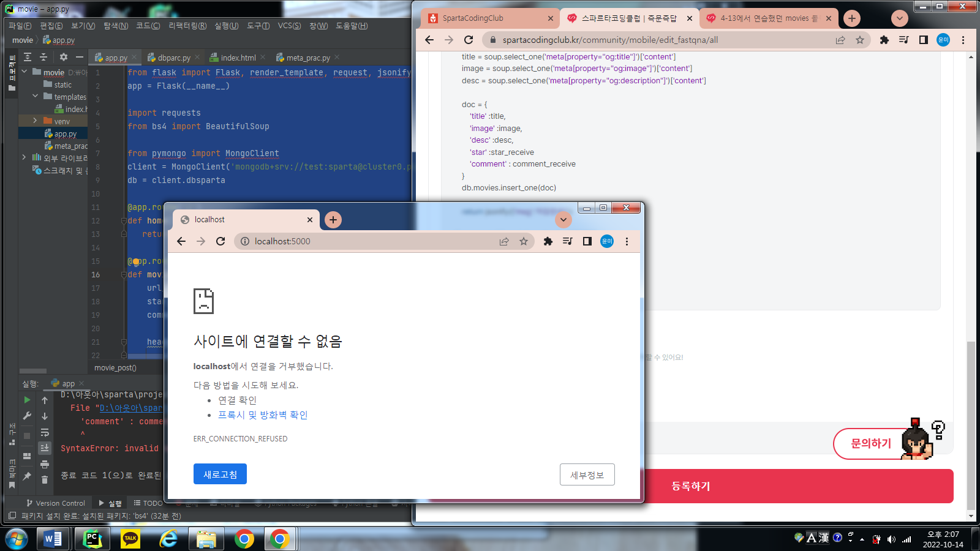The image size is (980, 551).
Task: Expand the venv folder in project tree
Action: point(35,121)
